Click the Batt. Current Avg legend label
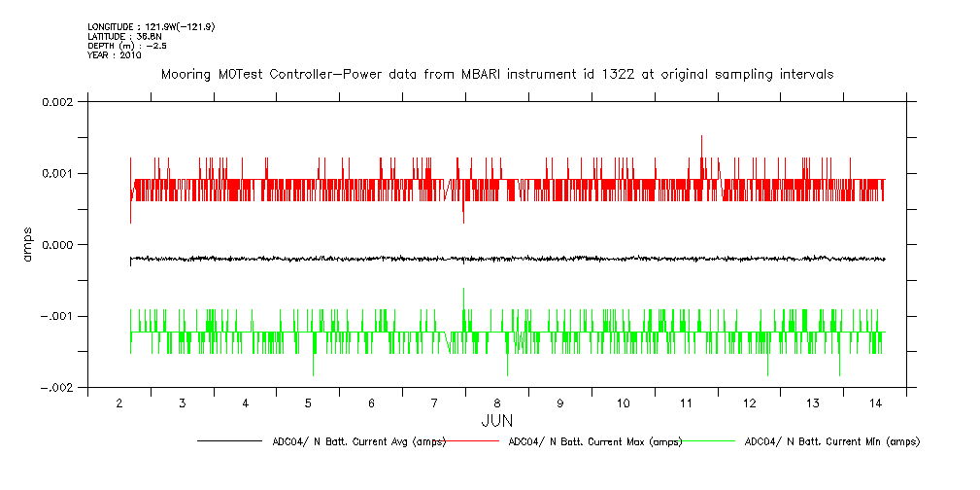Screen dimensions: 980x490 (x=358, y=441)
